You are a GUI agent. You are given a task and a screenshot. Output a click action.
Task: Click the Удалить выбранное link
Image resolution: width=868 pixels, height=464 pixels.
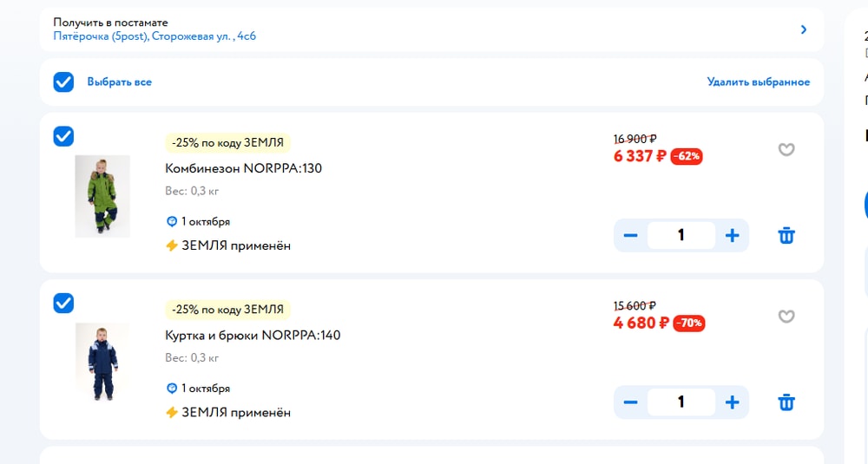[x=758, y=82]
